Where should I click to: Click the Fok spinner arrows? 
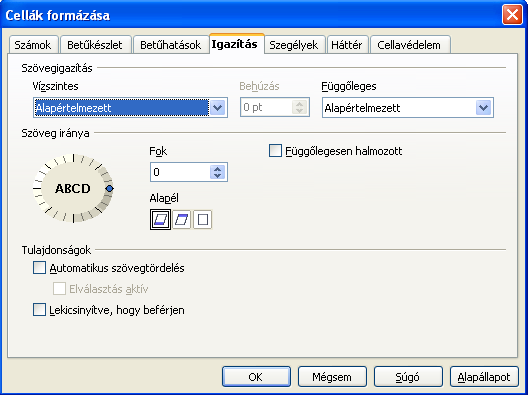[218, 172]
